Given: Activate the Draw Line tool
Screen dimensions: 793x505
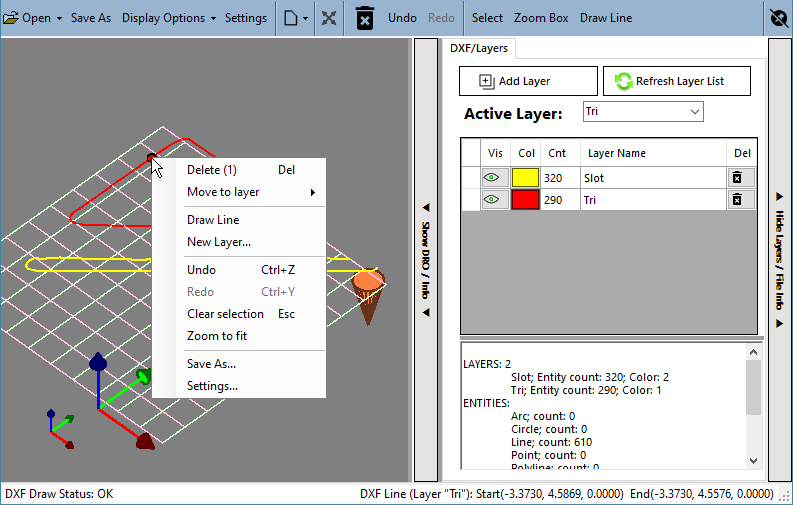Looking at the screenshot, I should [x=606, y=18].
